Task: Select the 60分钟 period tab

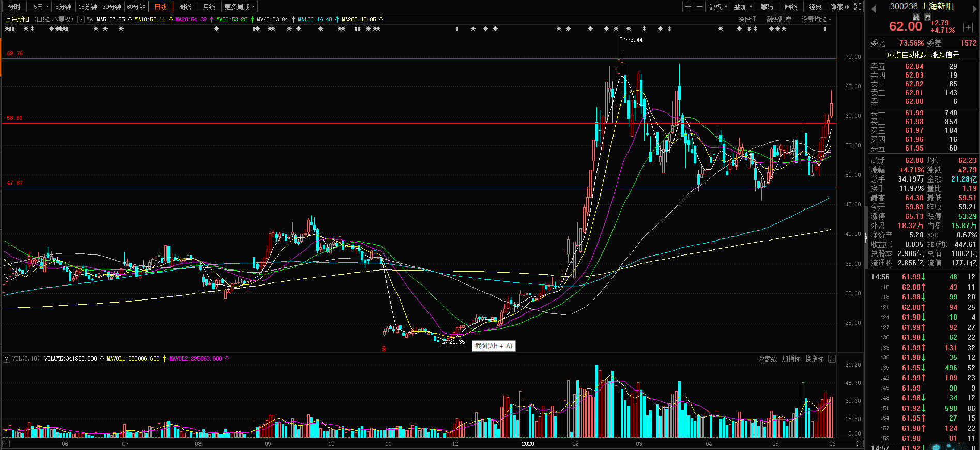Action: click(x=136, y=7)
